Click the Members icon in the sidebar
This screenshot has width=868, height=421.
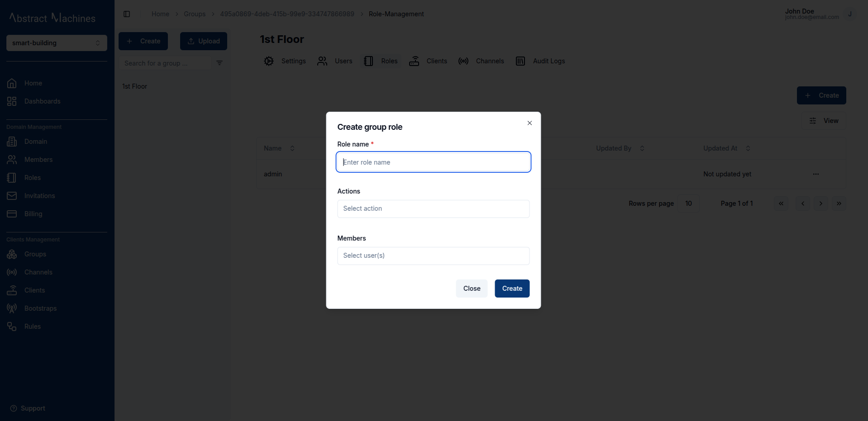pyautogui.click(x=12, y=160)
